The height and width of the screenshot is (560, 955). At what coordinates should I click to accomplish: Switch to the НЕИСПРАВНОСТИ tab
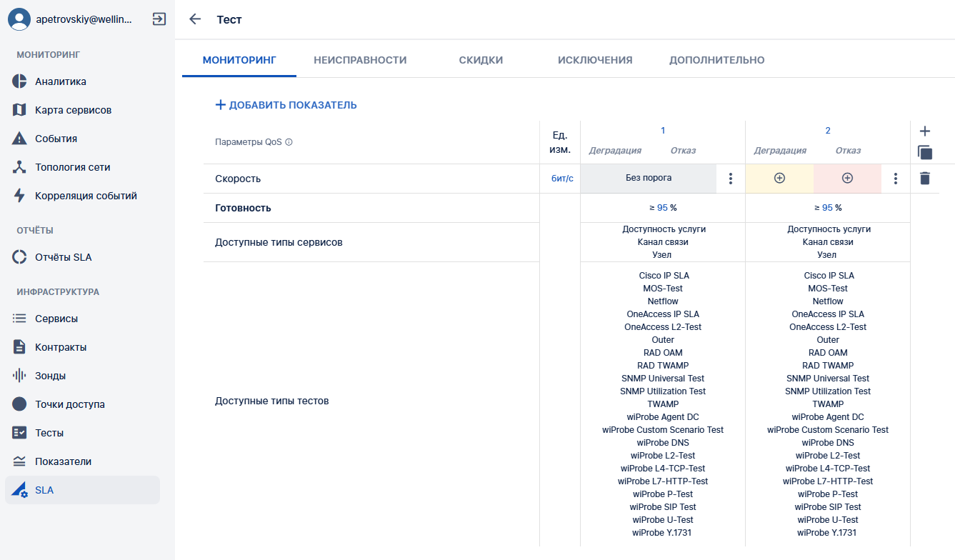(x=360, y=60)
